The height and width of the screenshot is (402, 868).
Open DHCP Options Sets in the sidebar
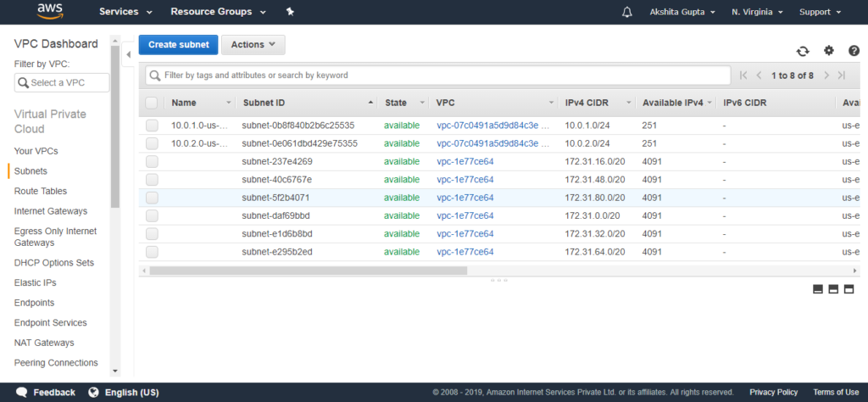point(53,262)
